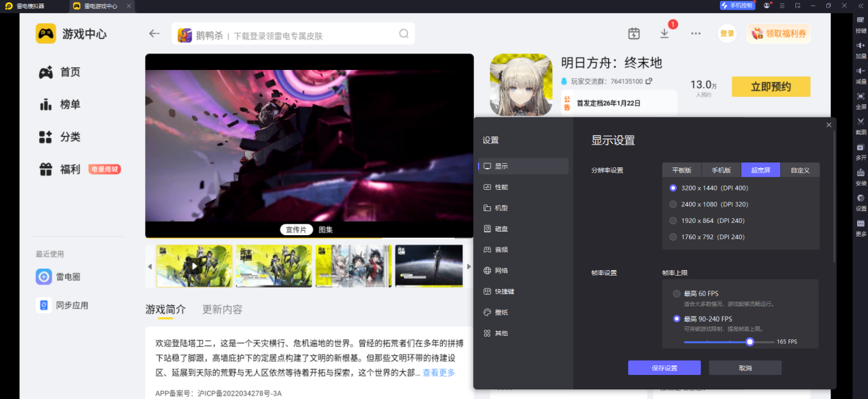Screen dimensions: 868x399
Task: Click the 立即预约 reservation button
Action: point(771,86)
